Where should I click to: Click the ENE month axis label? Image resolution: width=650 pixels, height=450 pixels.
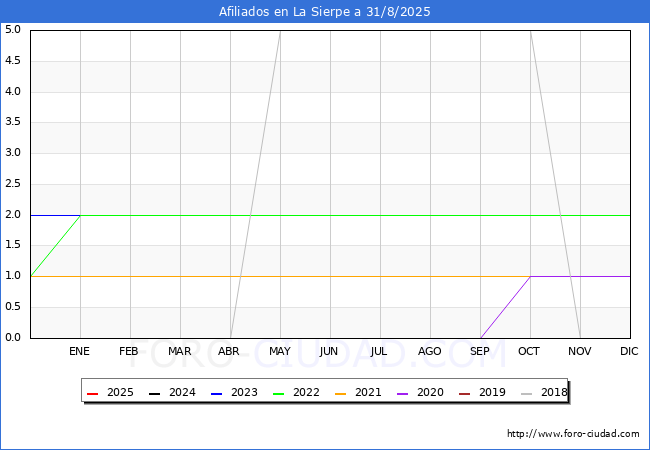point(80,351)
